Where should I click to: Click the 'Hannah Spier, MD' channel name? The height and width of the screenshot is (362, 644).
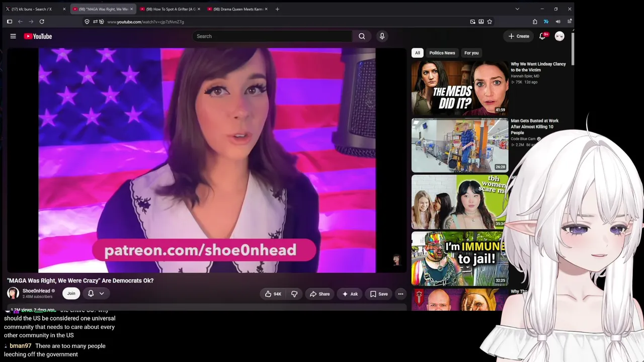point(525,76)
